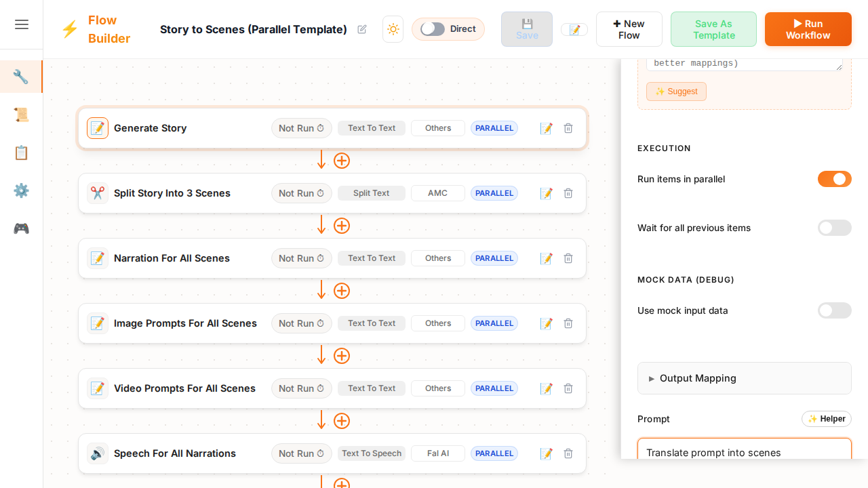
Task: Click the Prompt text field
Action: pos(744,451)
